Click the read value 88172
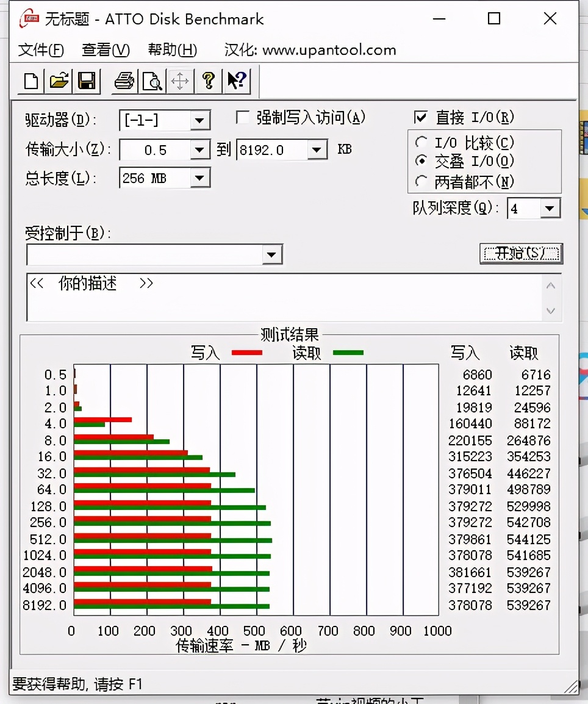Screen dimensions: 588x704 pos(532,423)
